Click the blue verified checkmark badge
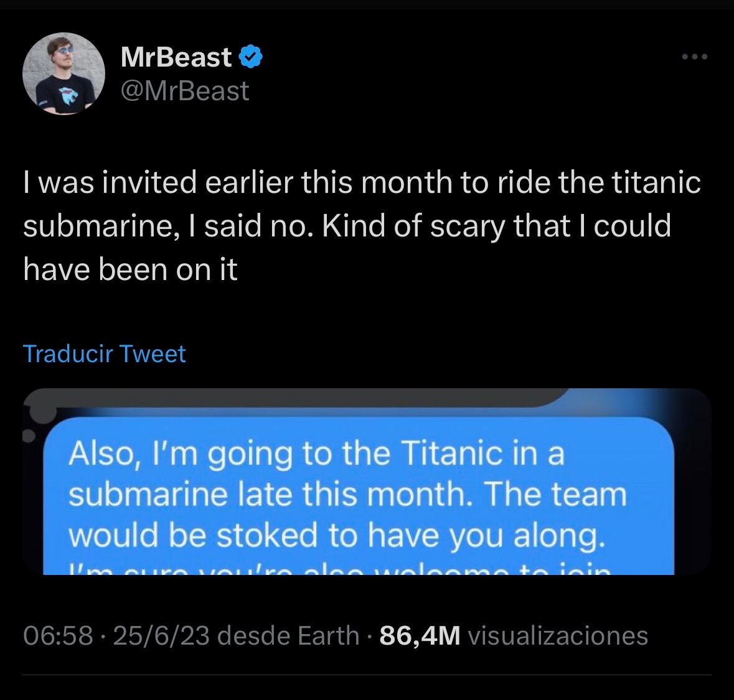Image resolution: width=734 pixels, height=700 pixels. (250, 57)
